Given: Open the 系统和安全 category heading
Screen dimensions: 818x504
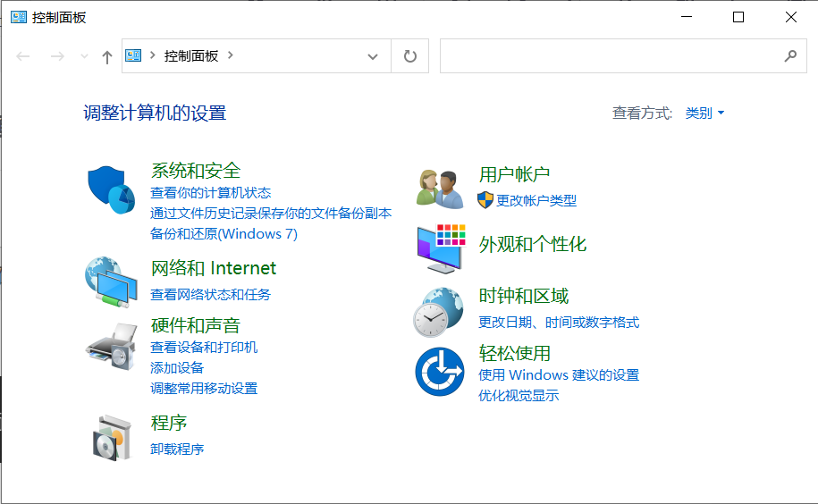Looking at the screenshot, I should pyautogui.click(x=196, y=171).
